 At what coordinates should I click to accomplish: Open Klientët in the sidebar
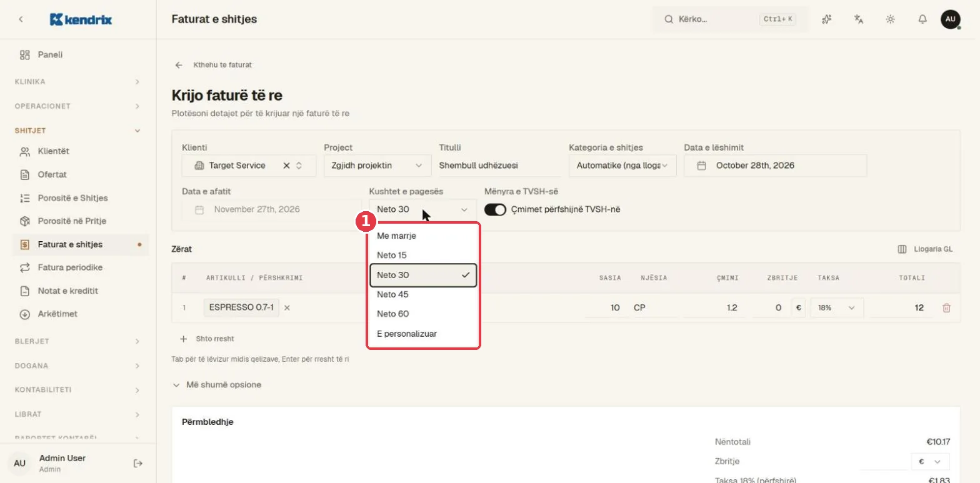pyautogui.click(x=81, y=151)
